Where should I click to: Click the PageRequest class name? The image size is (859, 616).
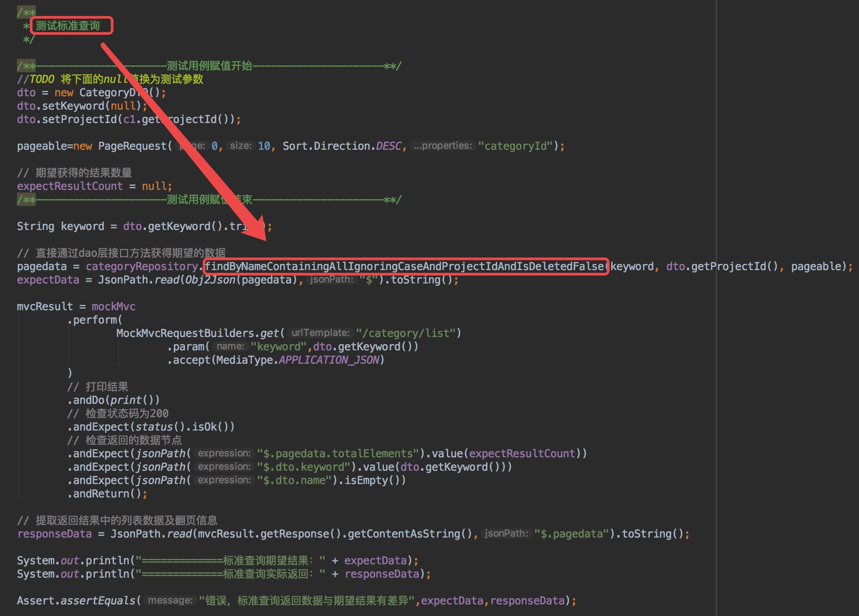[x=132, y=146]
